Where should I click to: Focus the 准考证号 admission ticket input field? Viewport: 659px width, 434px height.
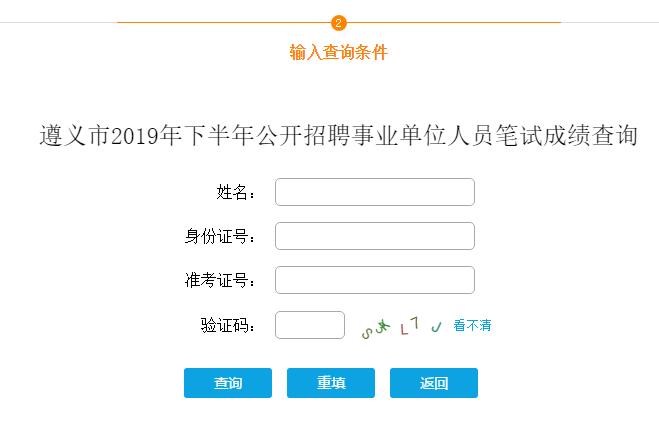coord(374,280)
